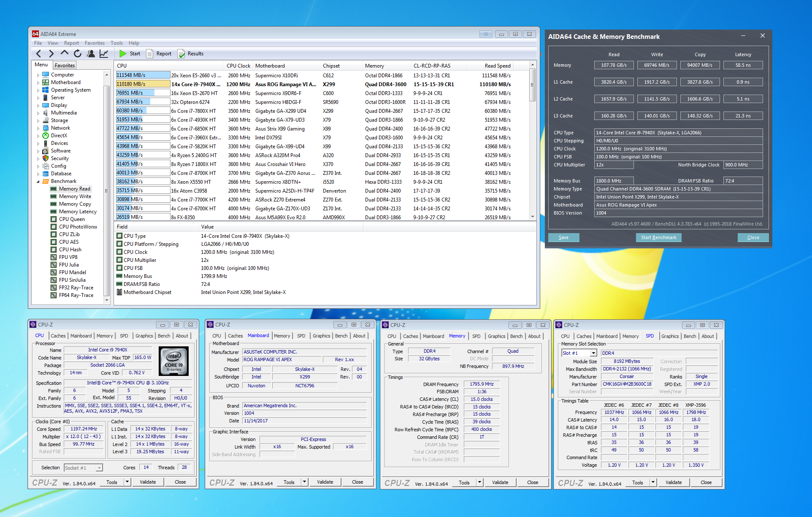Open the Tools menu in AIDA64
Image resolution: width=812 pixels, height=517 pixels.
tap(116, 43)
